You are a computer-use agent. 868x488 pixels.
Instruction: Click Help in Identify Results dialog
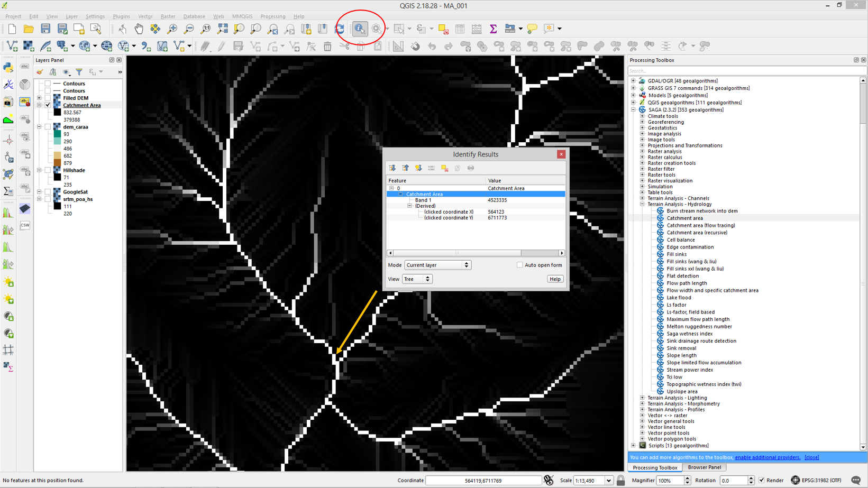554,279
